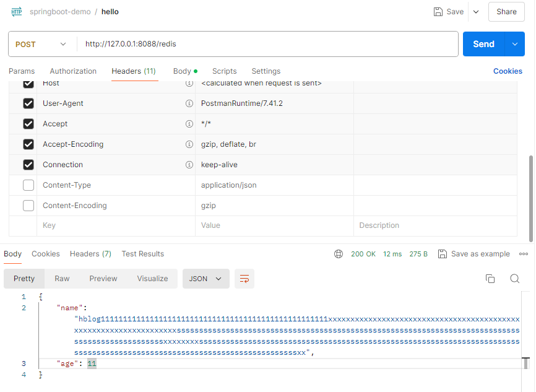
Task: Toggle line wrapping in the response editor
Action: [x=244, y=279]
